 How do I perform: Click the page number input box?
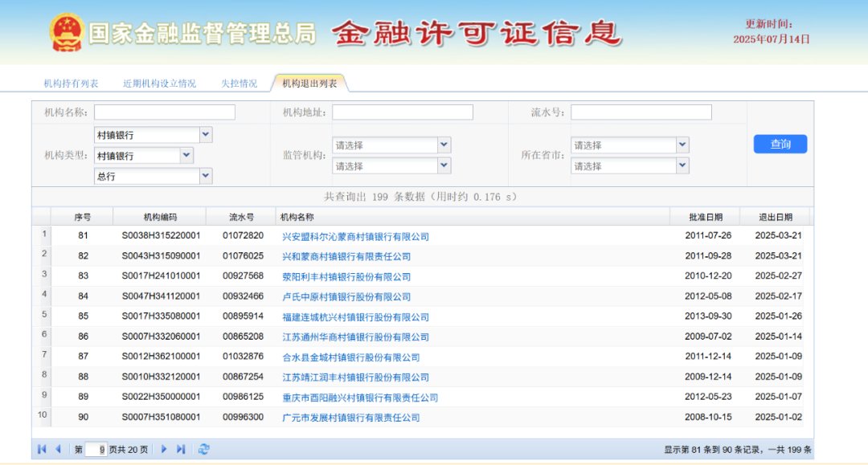(96, 450)
